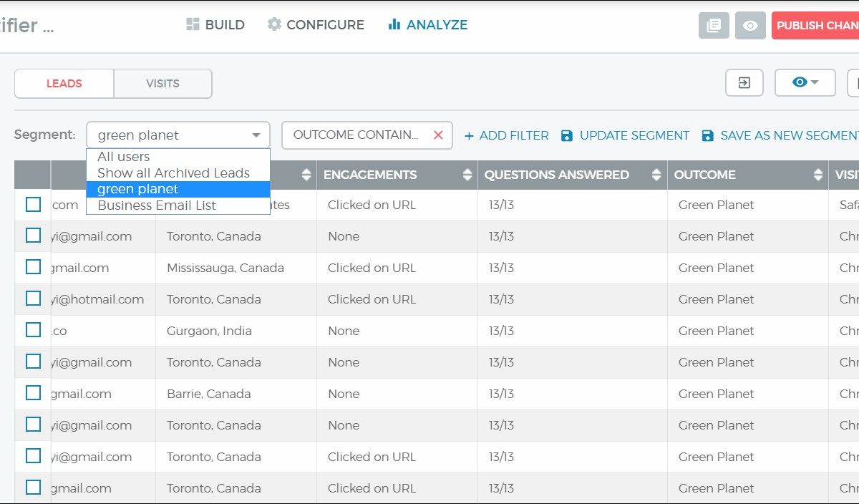Sort by Outcome column arrows
The width and height of the screenshot is (859, 504).
point(818,175)
